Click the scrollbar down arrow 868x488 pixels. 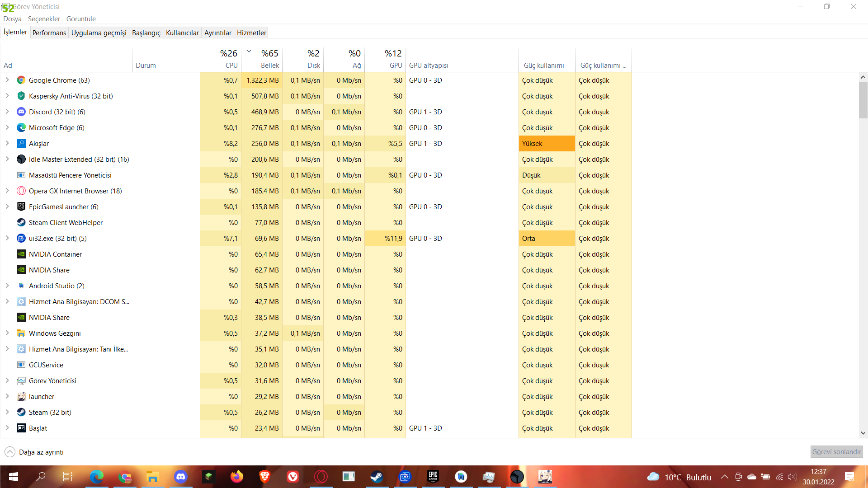(x=863, y=433)
